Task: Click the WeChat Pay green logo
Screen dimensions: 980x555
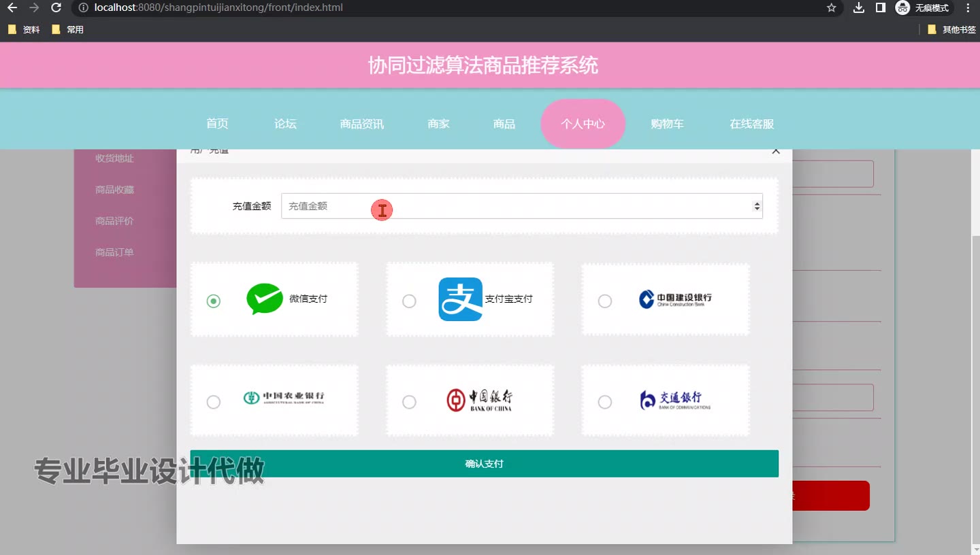Action: (x=265, y=299)
